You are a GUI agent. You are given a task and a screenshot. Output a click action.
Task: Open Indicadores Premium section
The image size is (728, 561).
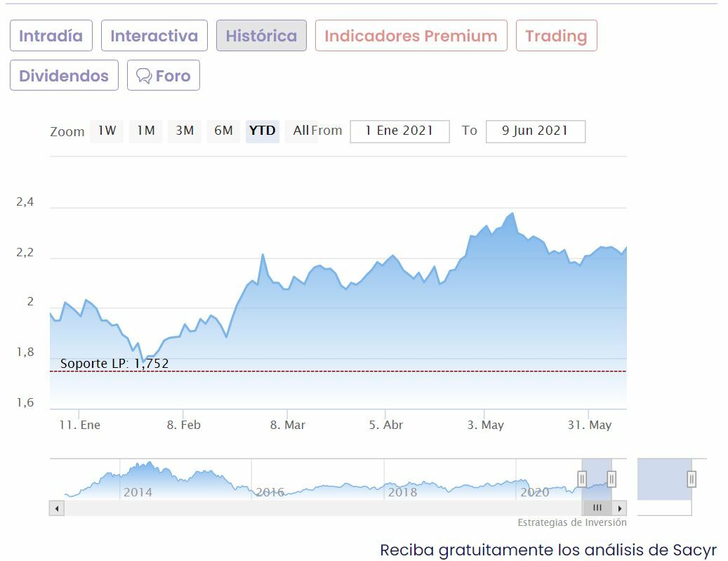tap(411, 36)
